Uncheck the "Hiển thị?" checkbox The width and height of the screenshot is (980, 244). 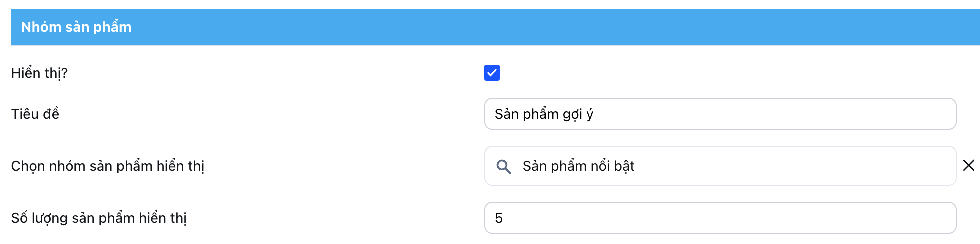(491, 73)
